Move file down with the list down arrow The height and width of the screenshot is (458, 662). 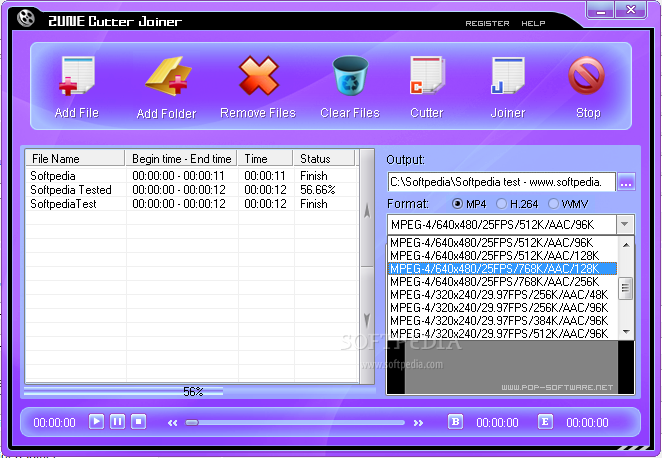(367, 320)
